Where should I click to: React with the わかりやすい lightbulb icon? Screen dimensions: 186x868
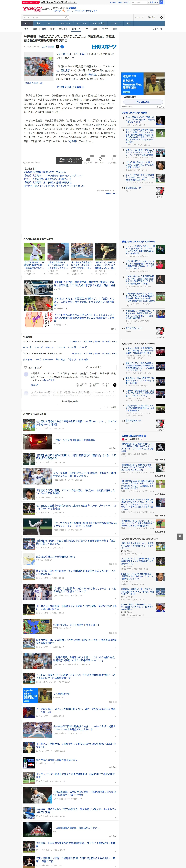click(x=100, y=159)
